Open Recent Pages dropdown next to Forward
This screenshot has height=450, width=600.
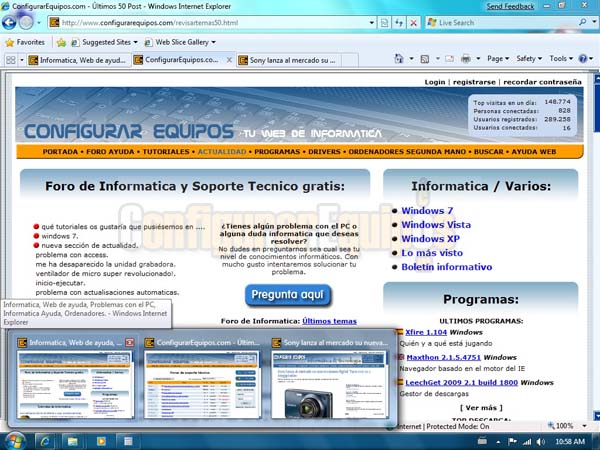click(x=39, y=23)
